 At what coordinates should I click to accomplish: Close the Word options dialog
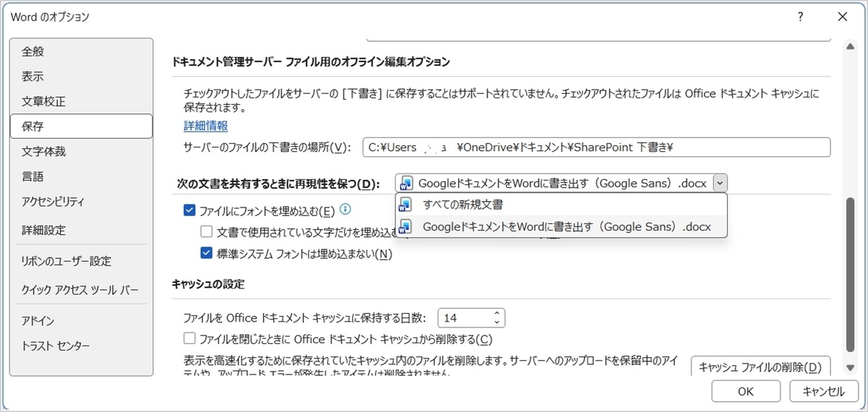pyautogui.click(x=842, y=17)
